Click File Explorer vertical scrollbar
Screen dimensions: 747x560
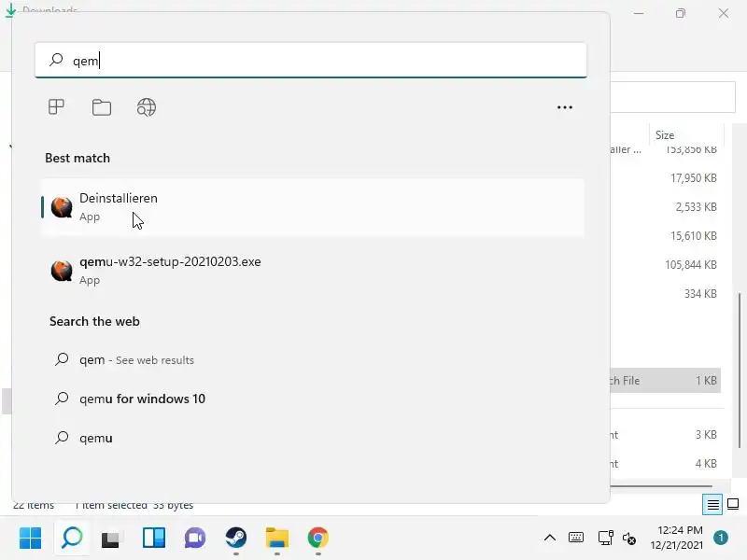740,371
